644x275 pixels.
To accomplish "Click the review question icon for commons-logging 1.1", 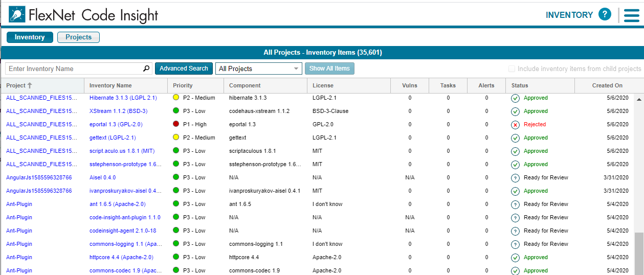I will [515, 244].
